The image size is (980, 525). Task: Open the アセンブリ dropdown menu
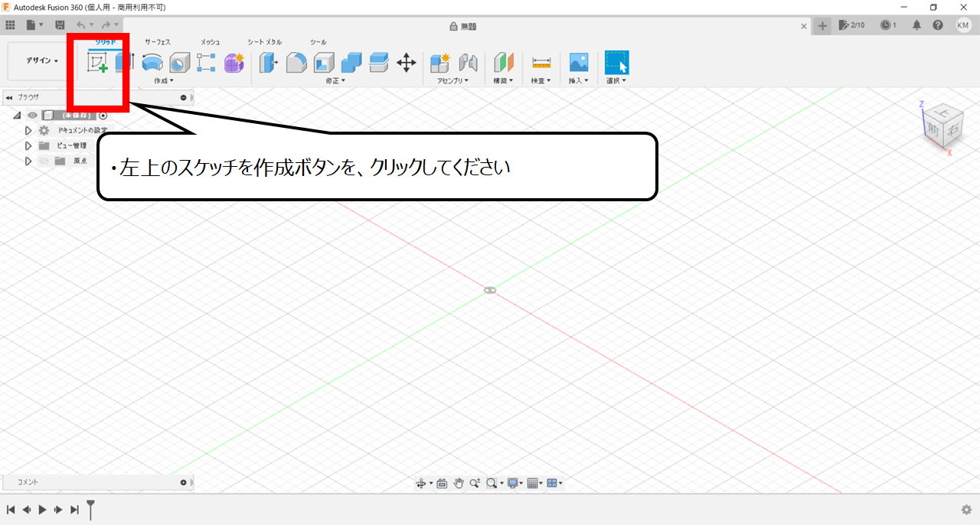coord(452,80)
